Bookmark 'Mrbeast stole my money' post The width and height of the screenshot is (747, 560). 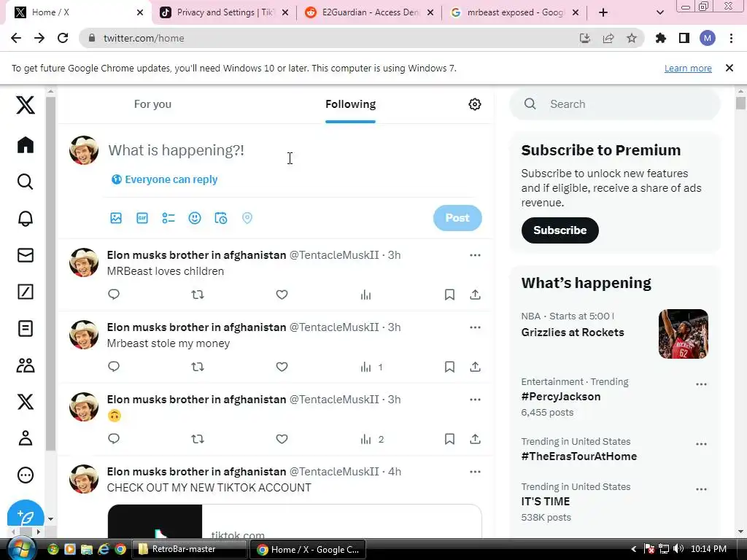click(449, 367)
